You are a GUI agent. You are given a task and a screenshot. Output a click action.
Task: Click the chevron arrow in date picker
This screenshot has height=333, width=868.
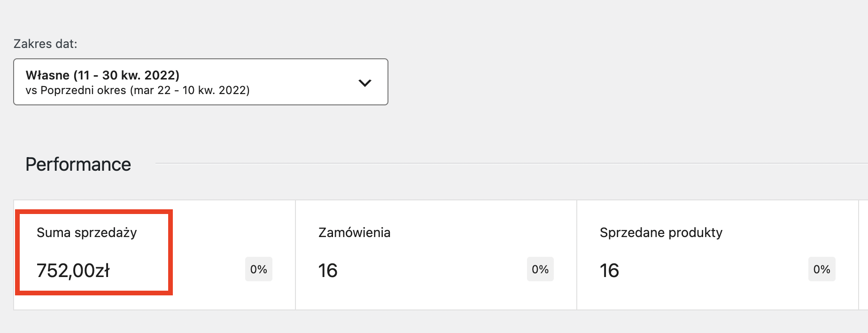365,83
